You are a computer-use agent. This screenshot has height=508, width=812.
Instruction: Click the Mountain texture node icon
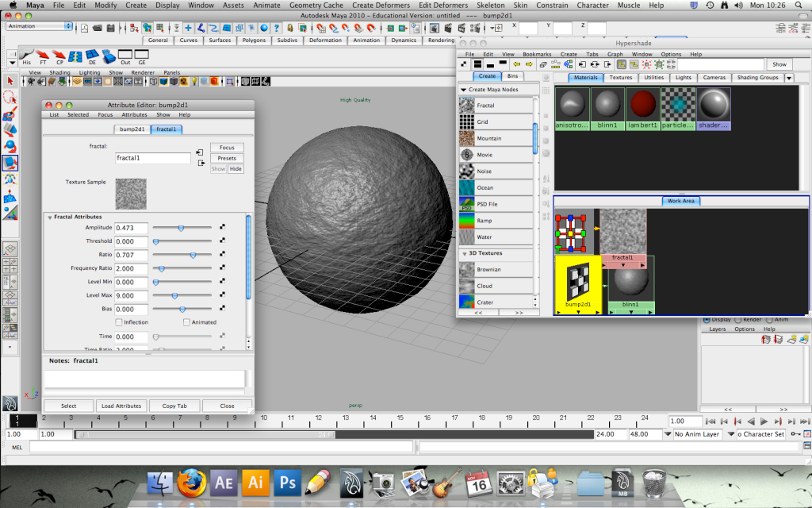(x=467, y=138)
